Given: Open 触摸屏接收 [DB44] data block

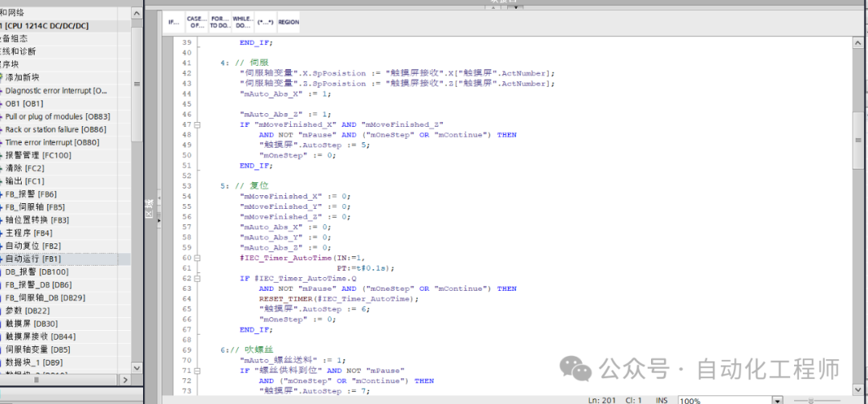Looking at the screenshot, I should pyautogui.click(x=40, y=337).
